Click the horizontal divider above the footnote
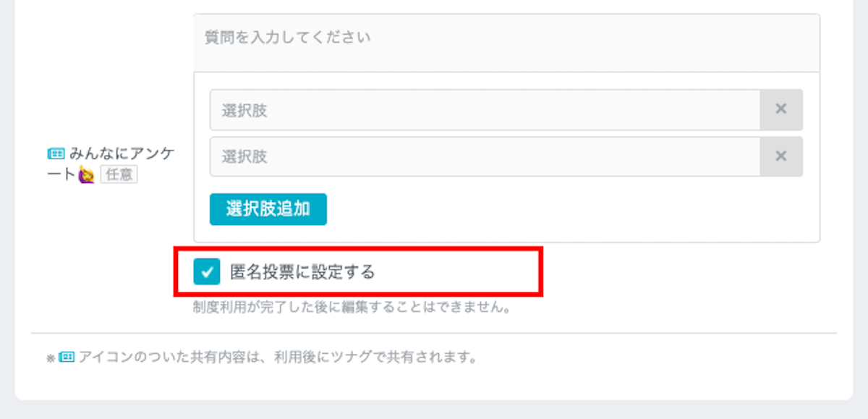The height and width of the screenshot is (419, 868). tap(434, 333)
